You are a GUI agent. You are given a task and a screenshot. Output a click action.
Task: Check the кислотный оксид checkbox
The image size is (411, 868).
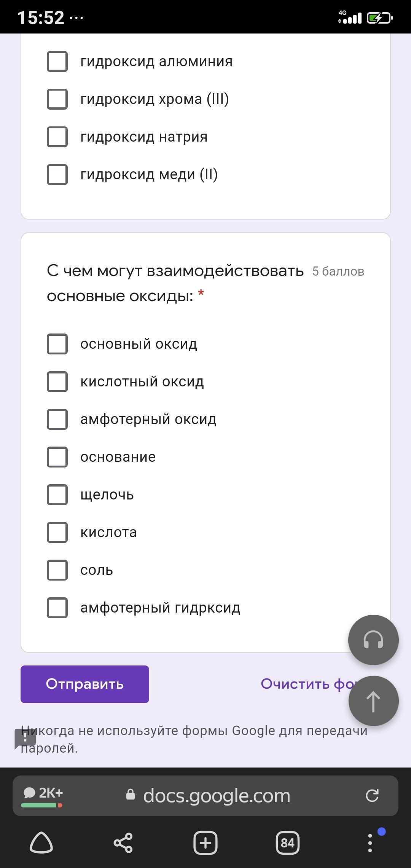(x=57, y=381)
